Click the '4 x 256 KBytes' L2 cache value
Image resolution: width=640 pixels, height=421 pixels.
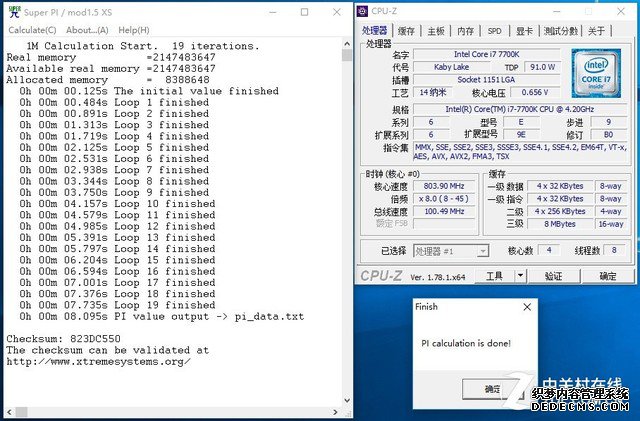560,212
